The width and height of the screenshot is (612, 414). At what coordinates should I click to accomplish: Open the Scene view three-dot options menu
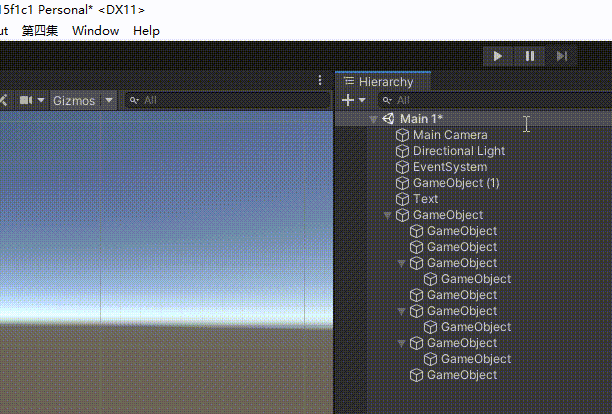320,80
